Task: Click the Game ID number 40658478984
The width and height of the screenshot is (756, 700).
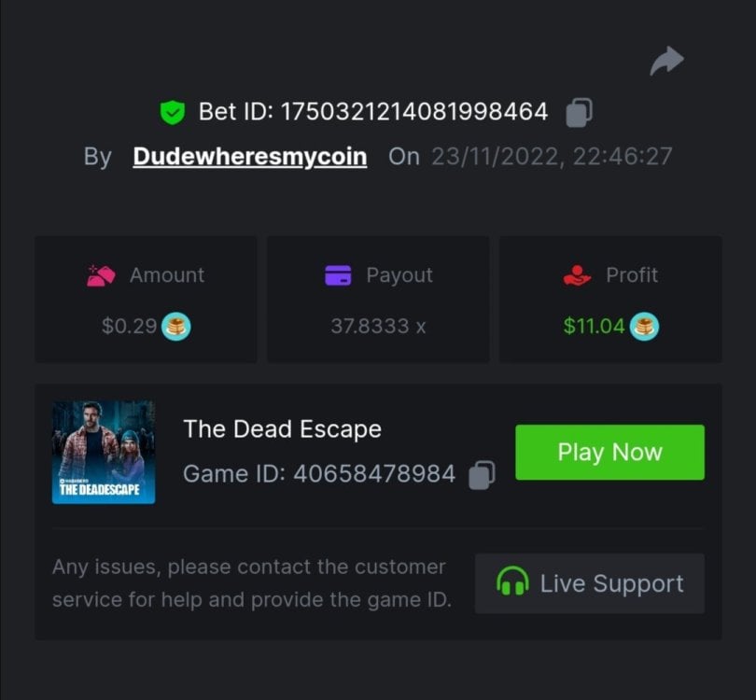Action: coord(374,474)
